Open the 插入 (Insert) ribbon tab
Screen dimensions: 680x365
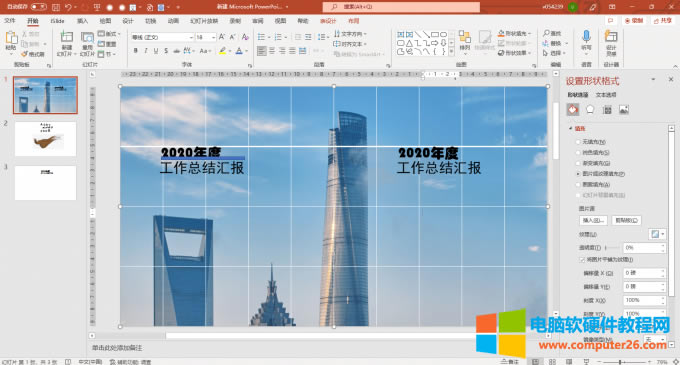pyautogui.click(x=82, y=21)
